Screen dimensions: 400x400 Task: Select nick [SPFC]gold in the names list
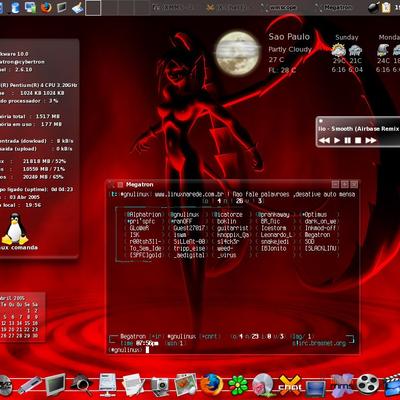click(146, 255)
